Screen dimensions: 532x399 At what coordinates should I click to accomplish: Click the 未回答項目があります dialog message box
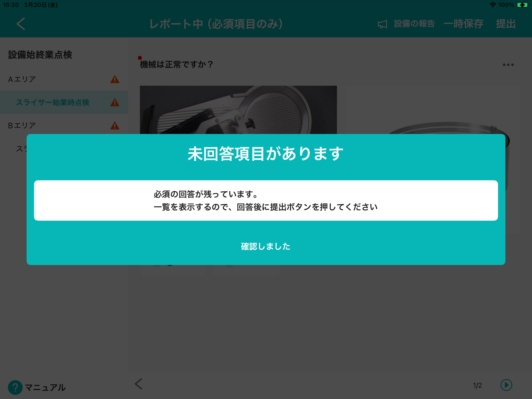[x=266, y=200]
